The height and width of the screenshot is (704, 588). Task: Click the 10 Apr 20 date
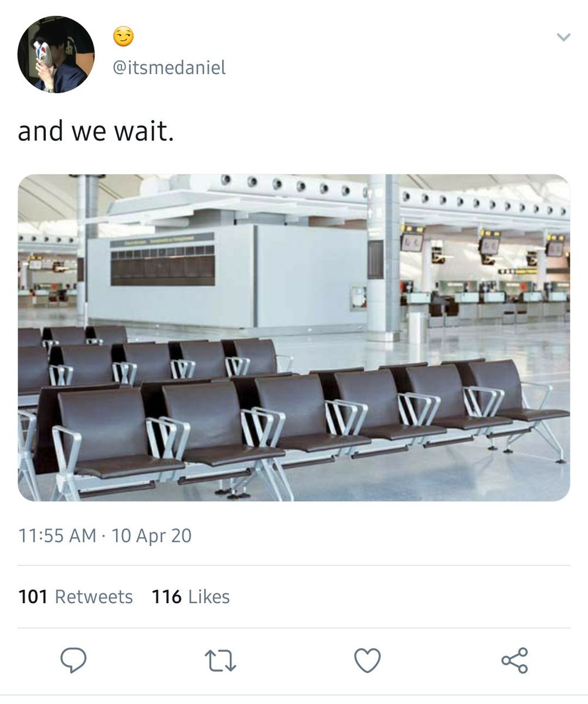pos(151,536)
